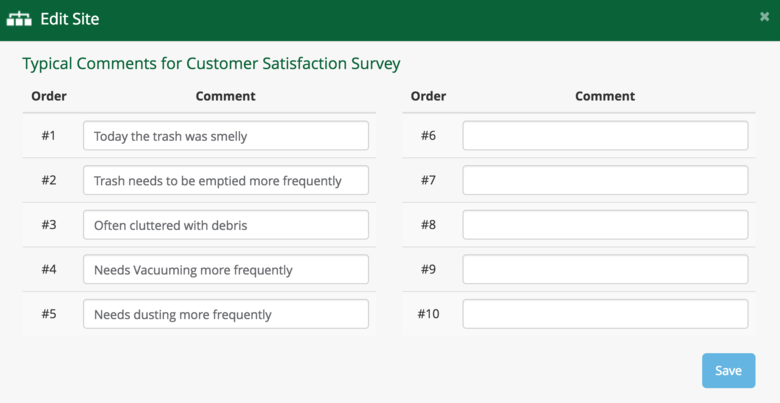Save the typical survey comments
The width and height of the screenshot is (780, 403).
click(x=728, y=370)
